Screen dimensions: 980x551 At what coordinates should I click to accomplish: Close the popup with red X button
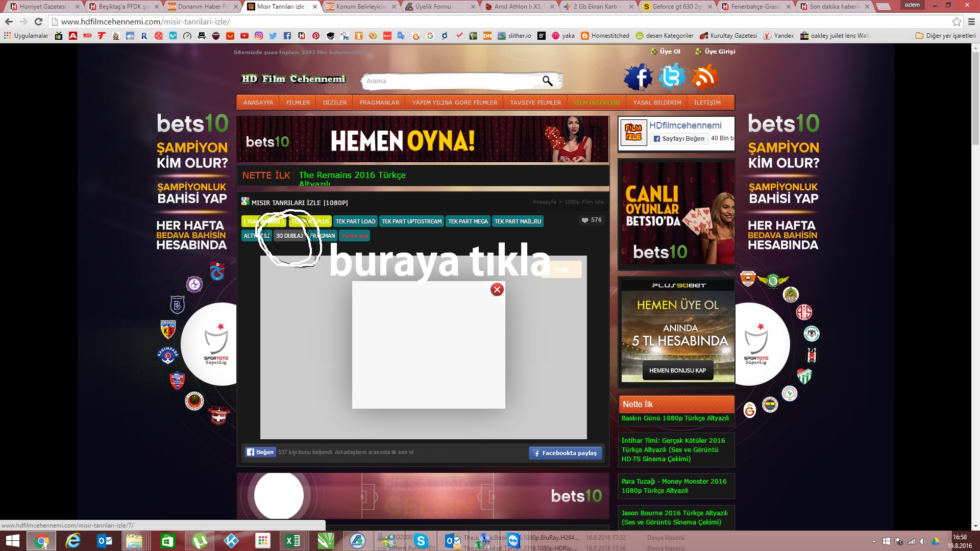tap(497, 290)
